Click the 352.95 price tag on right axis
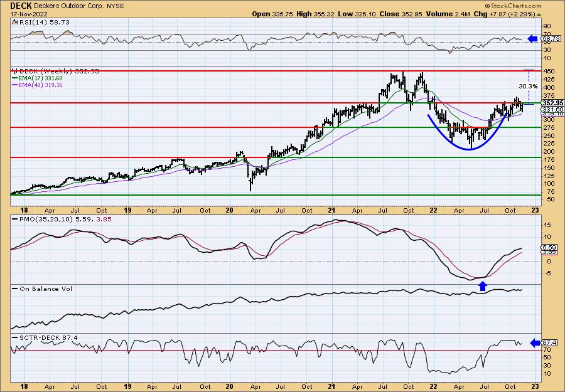Image resolution: width=565 pixels, height=392 pixels. tap(552, 103)
